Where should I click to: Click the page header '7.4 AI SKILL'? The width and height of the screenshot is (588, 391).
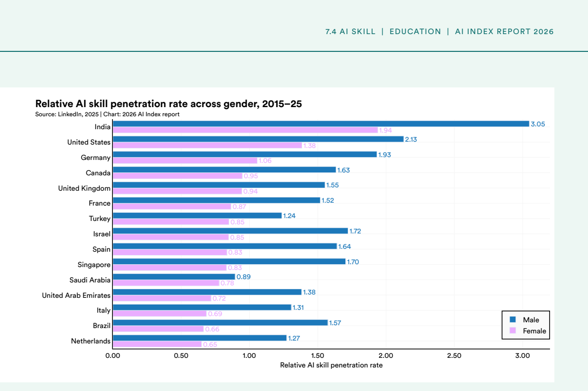pos(350,32)
